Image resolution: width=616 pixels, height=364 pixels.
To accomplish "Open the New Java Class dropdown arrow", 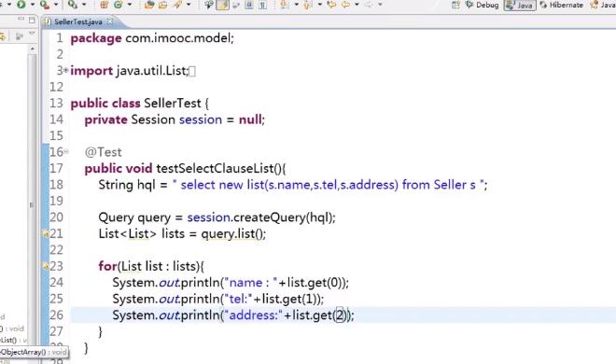I will pyautogui.click(x=129, y=5).
